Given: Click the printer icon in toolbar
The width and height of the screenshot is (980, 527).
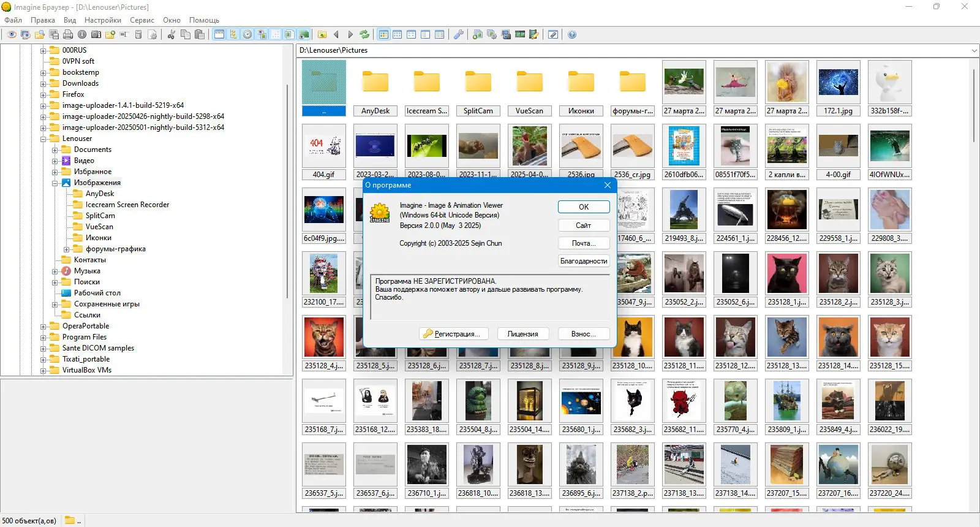Looking at the screenshot, I should (x=68, y=35).
